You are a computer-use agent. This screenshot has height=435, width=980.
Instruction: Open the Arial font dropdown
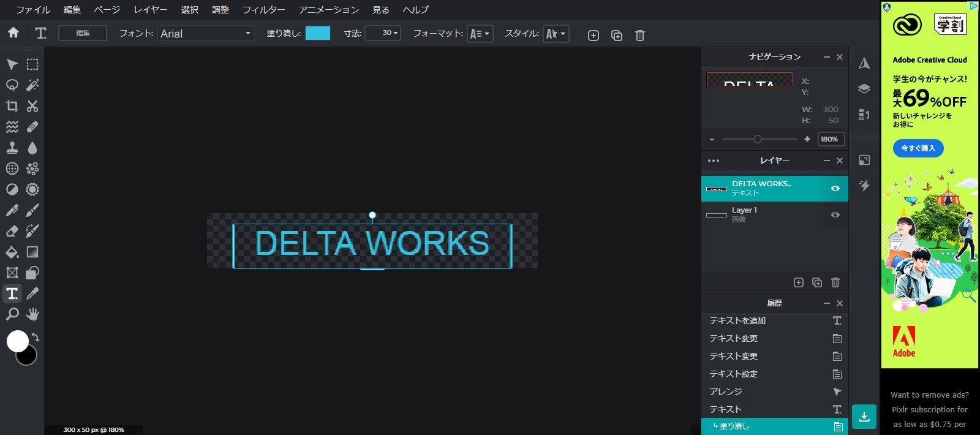(206, 34)
